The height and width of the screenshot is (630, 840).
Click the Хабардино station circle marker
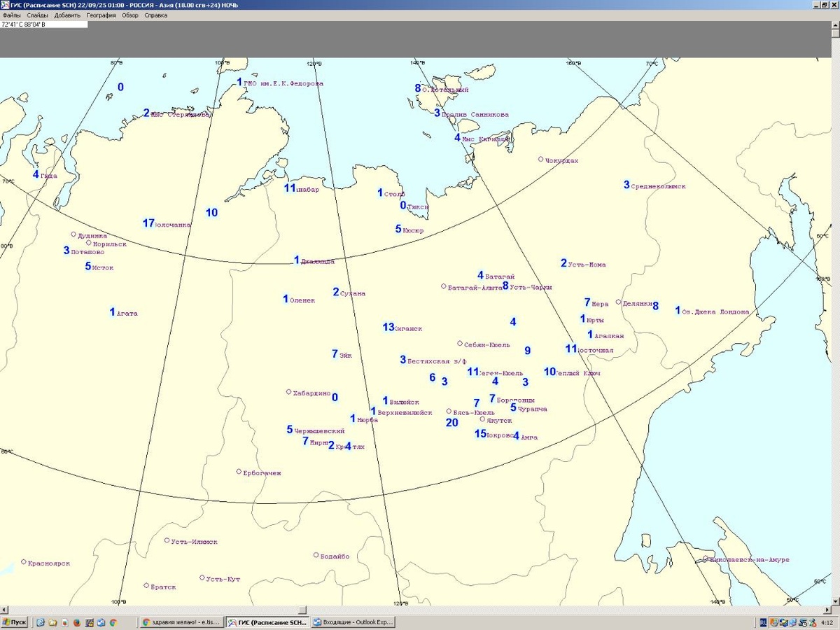click(x=288, y=392)
